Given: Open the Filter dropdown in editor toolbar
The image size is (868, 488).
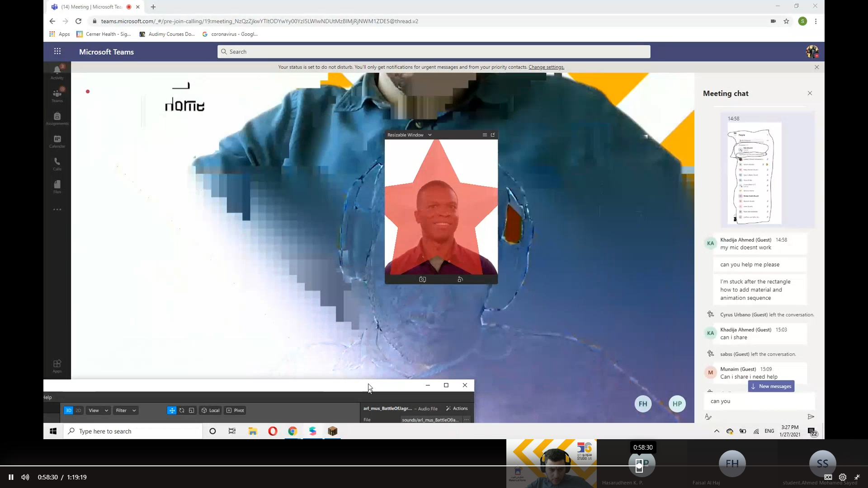Looking at the screenshot, I should point(126,410).
